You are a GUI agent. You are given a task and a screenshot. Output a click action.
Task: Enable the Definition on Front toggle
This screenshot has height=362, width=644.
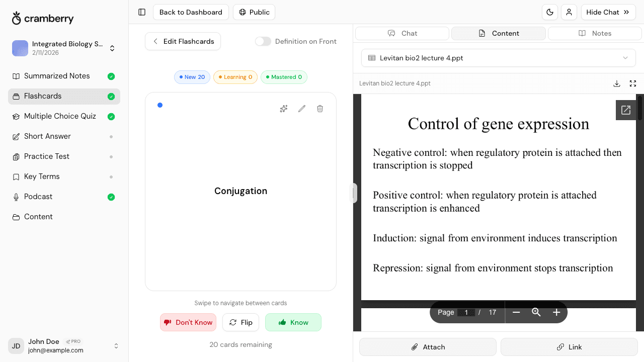263,41
